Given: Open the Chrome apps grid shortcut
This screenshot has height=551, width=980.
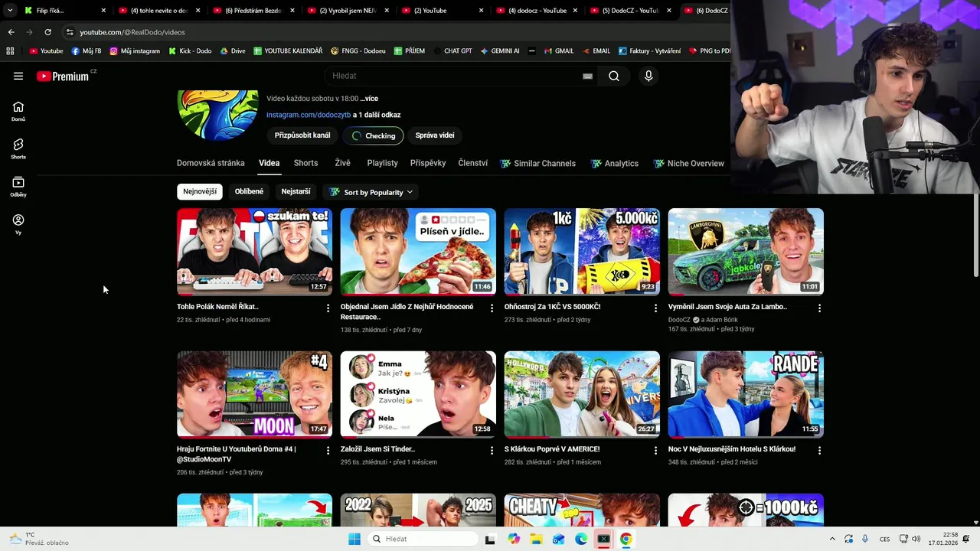Looking at the screenshot, I should (10, 51).
